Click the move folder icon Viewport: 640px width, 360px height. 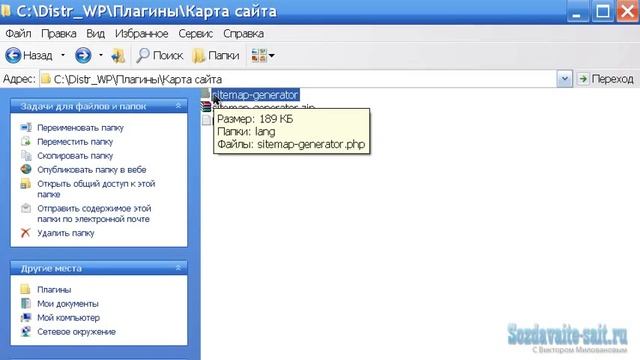click(x=26, y=141)
